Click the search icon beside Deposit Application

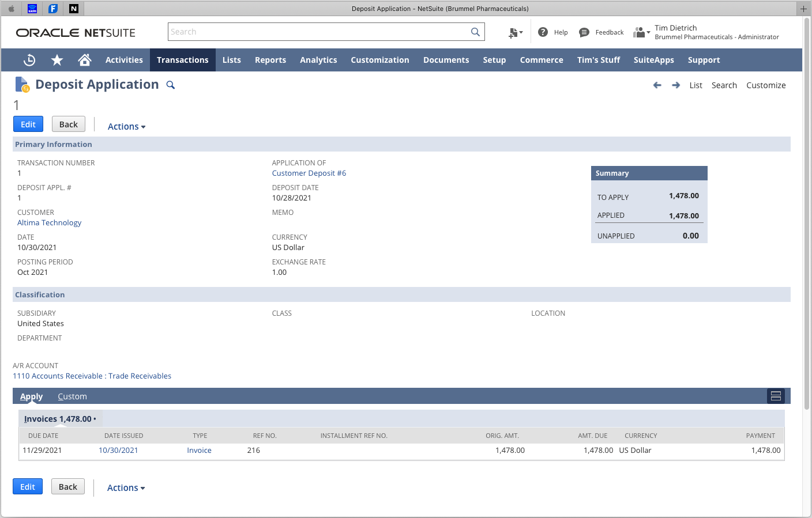[x=171, y=85]
